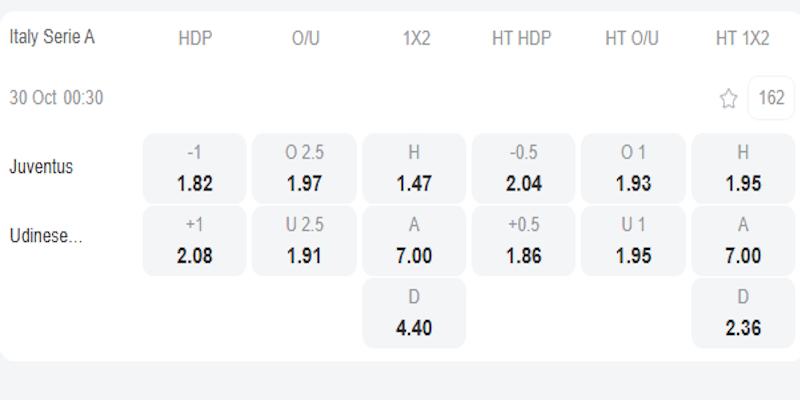
Task: Click the 30 Oct 00:30 match time
Action: [56, 98]
